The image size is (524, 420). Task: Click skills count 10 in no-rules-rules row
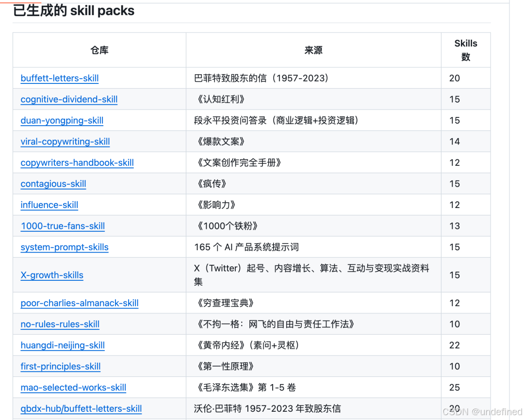click(x=455, y=324)
